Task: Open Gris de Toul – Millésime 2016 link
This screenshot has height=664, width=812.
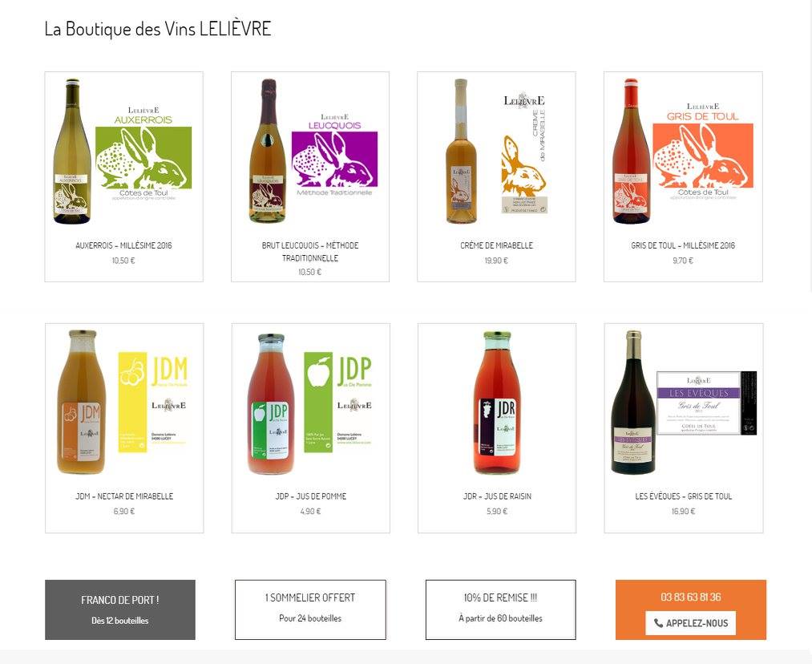Action: click(x=683, y=245)
